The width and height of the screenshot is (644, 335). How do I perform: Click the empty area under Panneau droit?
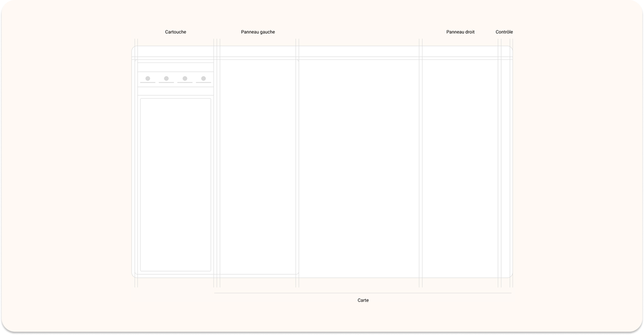[460, 166]
